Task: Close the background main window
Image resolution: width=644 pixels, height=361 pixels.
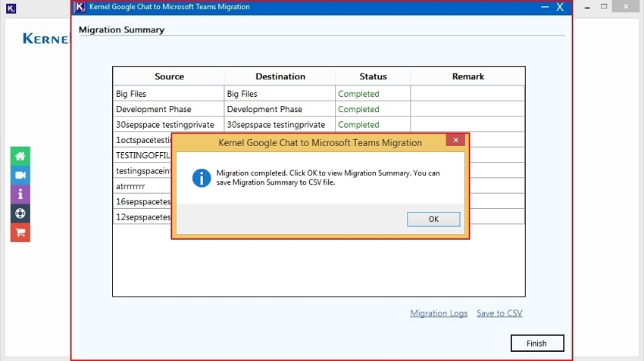Action: pos(626,6)
